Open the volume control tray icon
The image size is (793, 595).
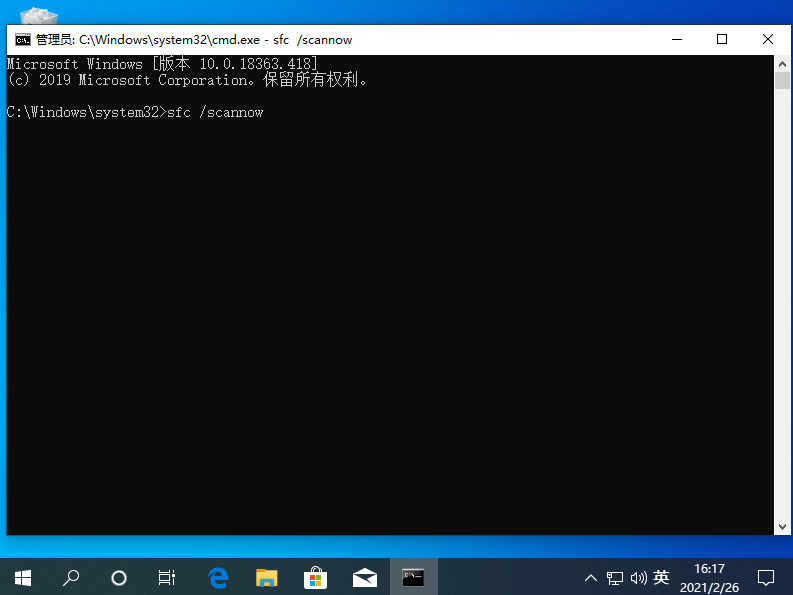[638, 578]
